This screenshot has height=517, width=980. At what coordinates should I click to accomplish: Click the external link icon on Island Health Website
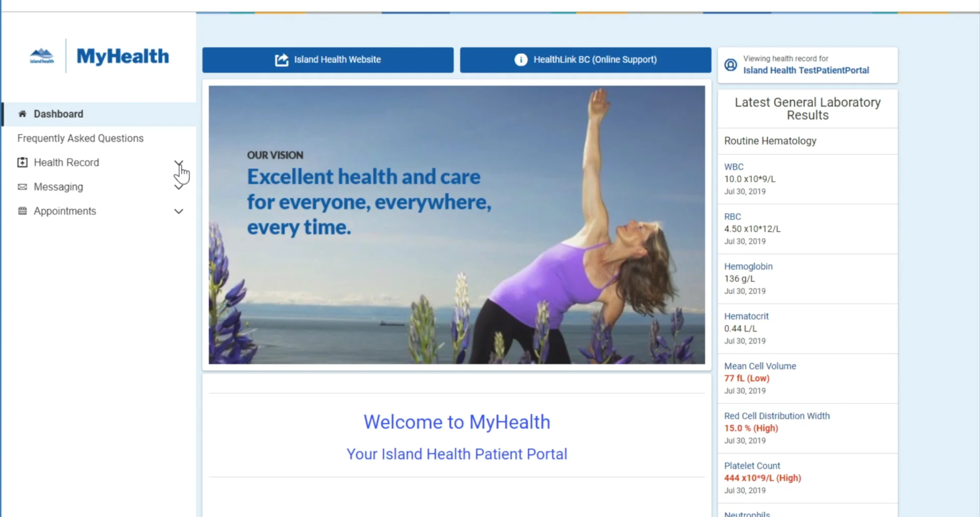tap(281, 60)
